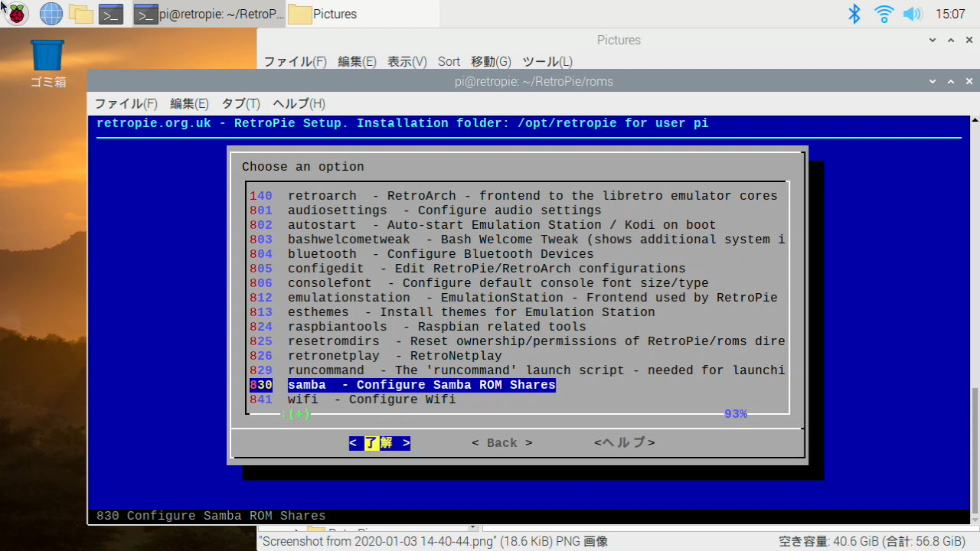Click Pictures status bar screenshot filename text
This screenshot has height=551, width=980.
[433, 541]
